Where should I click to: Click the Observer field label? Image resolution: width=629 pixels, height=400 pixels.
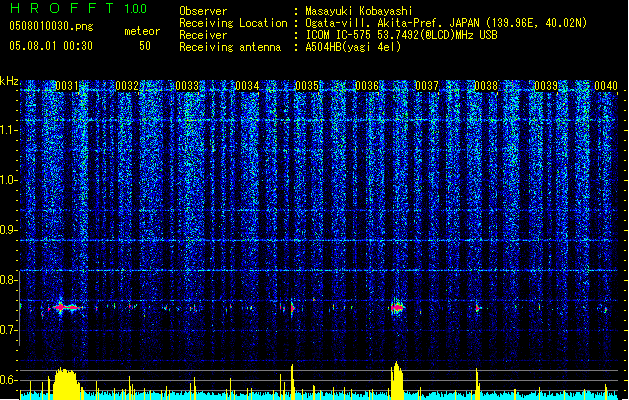(203, 11)
